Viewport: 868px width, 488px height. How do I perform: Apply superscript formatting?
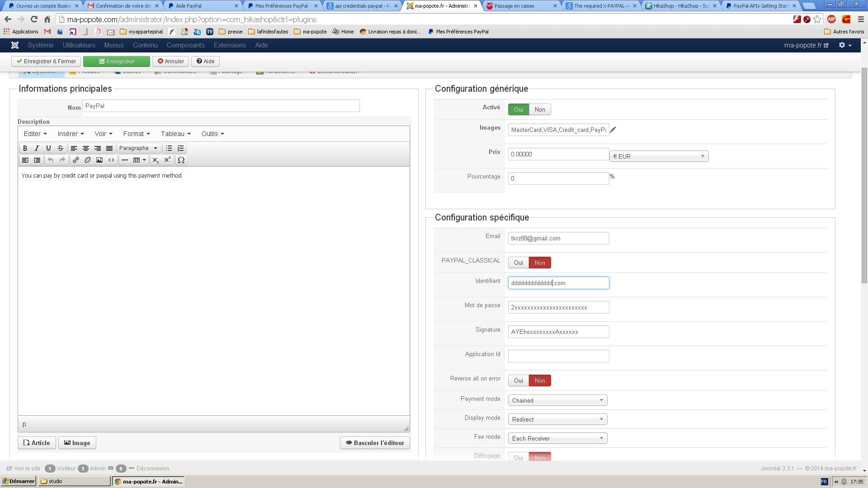pyautogui.click(x=167, y=160)
